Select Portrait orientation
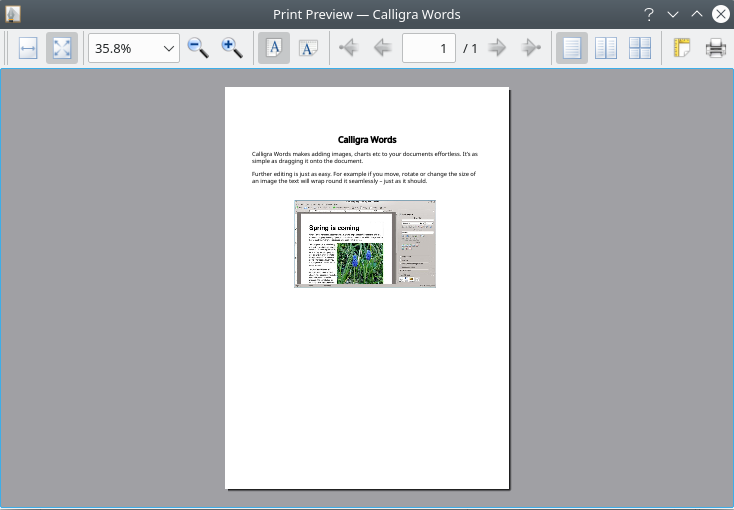734x510 pixels. tap(274, 48)
